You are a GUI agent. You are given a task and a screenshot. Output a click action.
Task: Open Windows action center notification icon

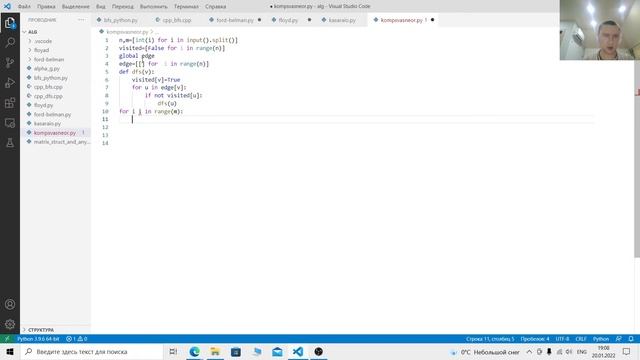pos(627,351)
